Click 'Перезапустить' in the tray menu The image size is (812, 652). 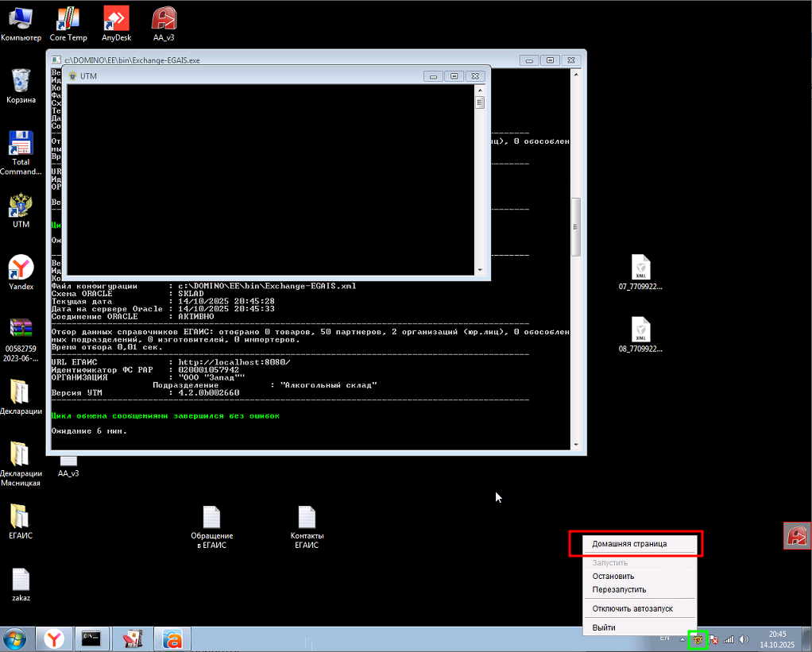click(x=619, y=590)
